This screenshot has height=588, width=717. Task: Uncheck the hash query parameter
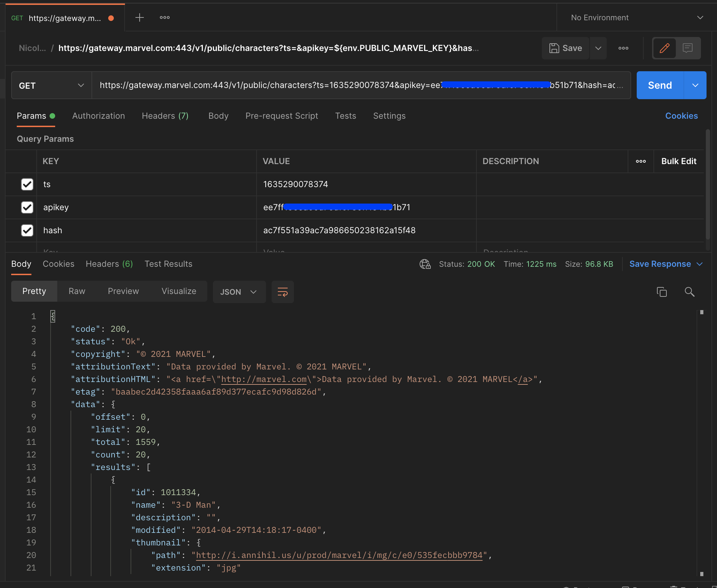pyautogui.click(x=27, y=230)
